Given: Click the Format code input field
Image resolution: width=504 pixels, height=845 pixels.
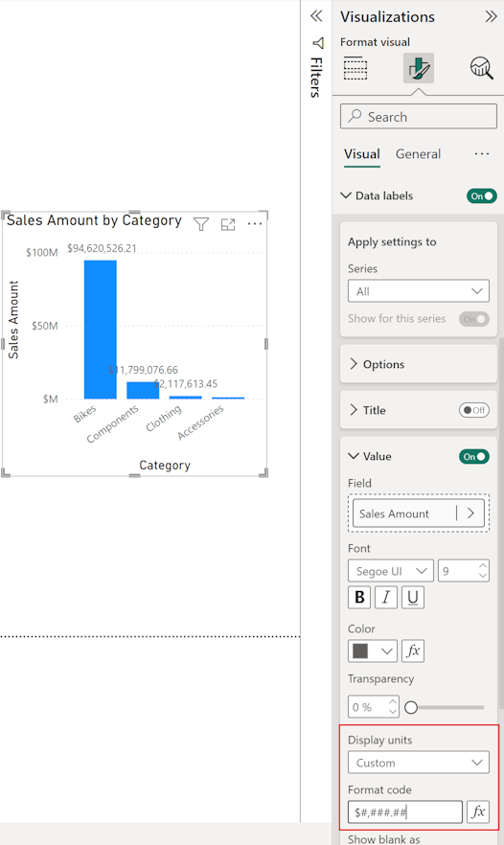Looking at the screenshot, I should (x=405, y=812).
